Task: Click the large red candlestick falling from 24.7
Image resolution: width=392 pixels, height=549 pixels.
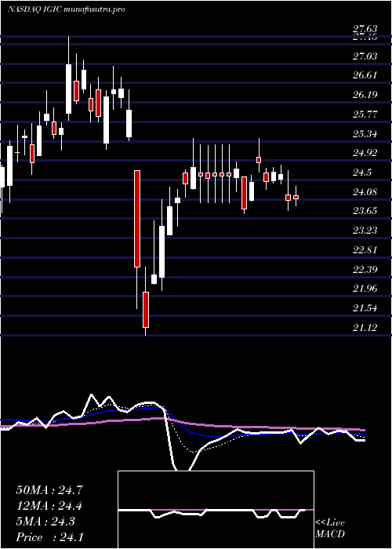Action: [137, 219]
